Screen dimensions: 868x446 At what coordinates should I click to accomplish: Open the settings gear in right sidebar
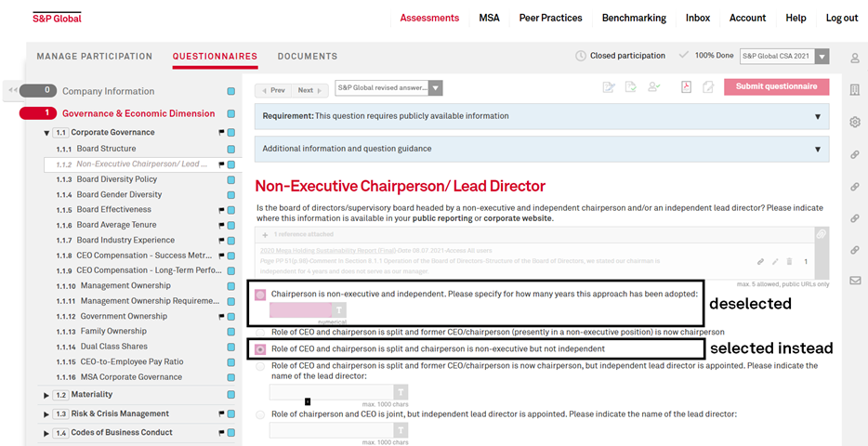tap(855, 122)
